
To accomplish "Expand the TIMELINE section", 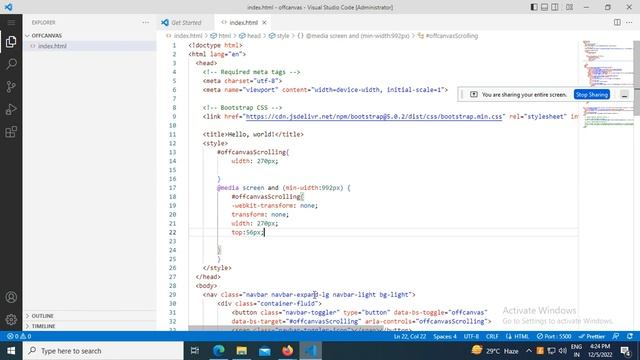I will [43, 326].
